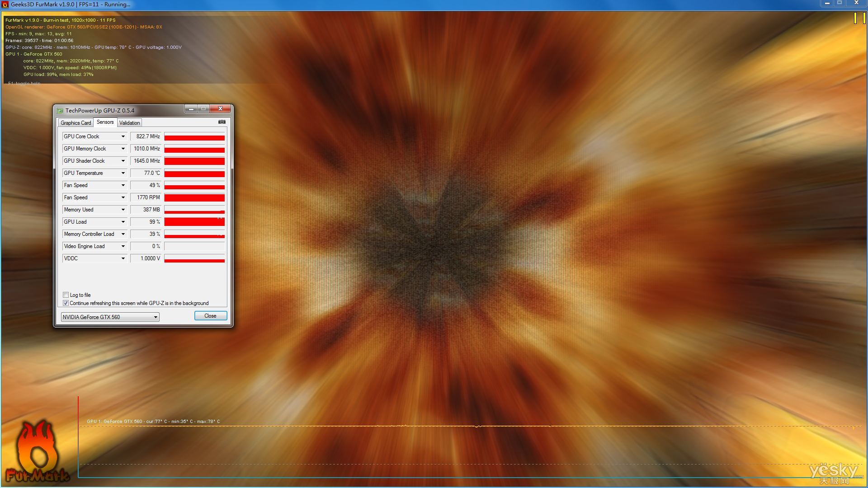Click the 822.7 MHz core clock value
The width and height of the screenshot is (868, 488).
pos(146,136)
